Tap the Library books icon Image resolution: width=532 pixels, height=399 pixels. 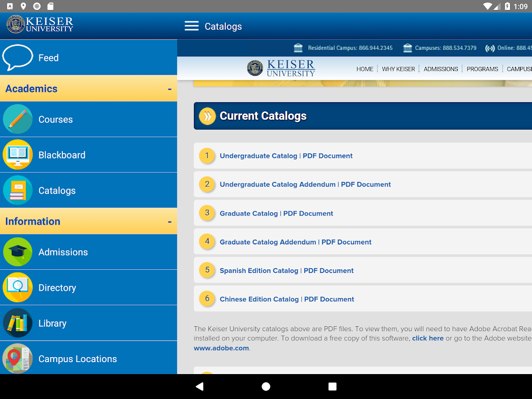pyautogui.click(x=17, y=323)
